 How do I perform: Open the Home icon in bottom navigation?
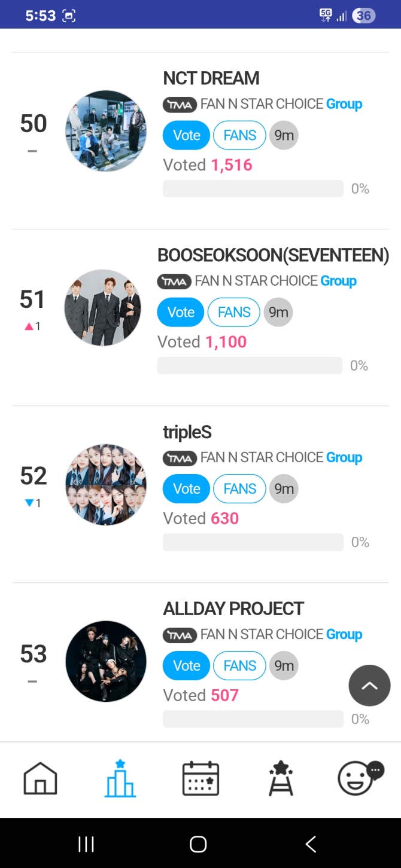[x=40, y=778]
